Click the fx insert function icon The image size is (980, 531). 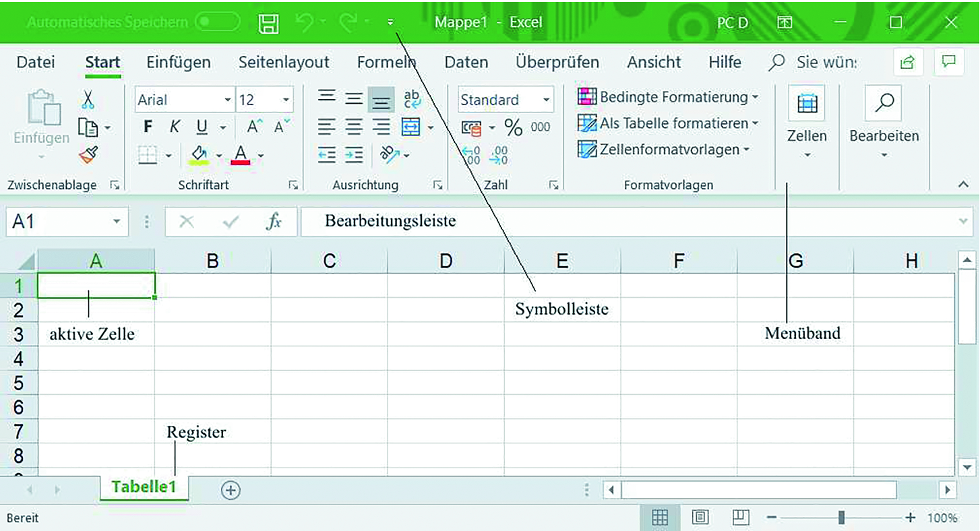[x=274, y=222]
